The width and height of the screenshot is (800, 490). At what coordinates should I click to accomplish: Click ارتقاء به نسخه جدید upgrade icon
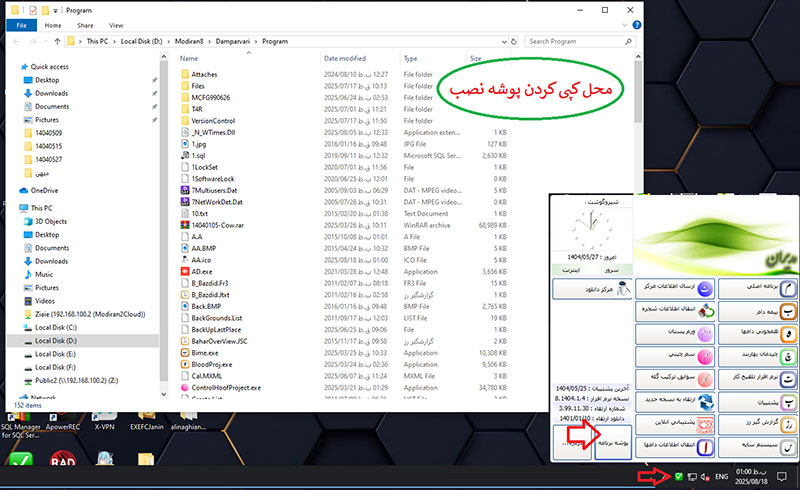(x=706, y=403)
